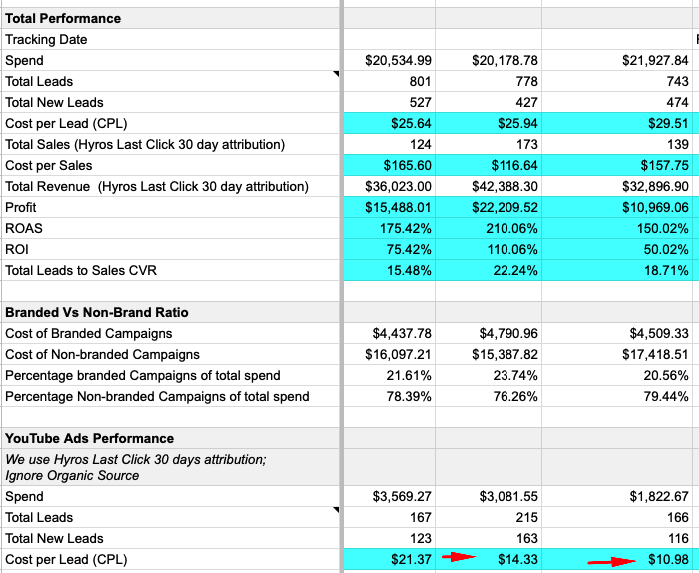Click branded cost $4,437.78
This screenshot has width=699, height=573.
pyautogui.click(x=390, y=333)
